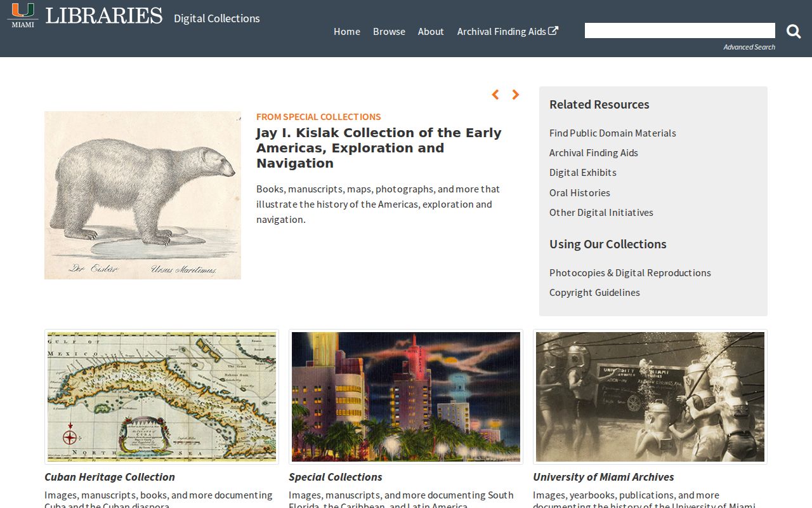Click Find Public Domain Materials
The height and width of the screenshot is (508, 812).
(613, 133)
